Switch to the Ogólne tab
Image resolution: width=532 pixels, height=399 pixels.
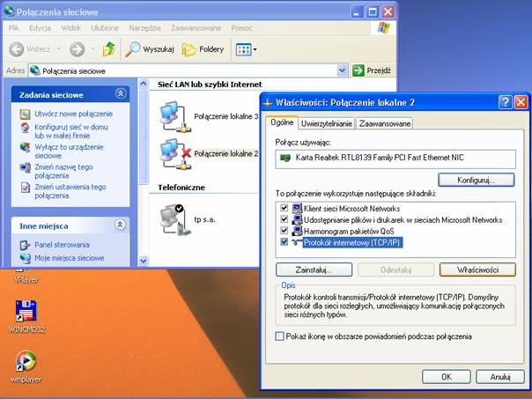point(282,122)
